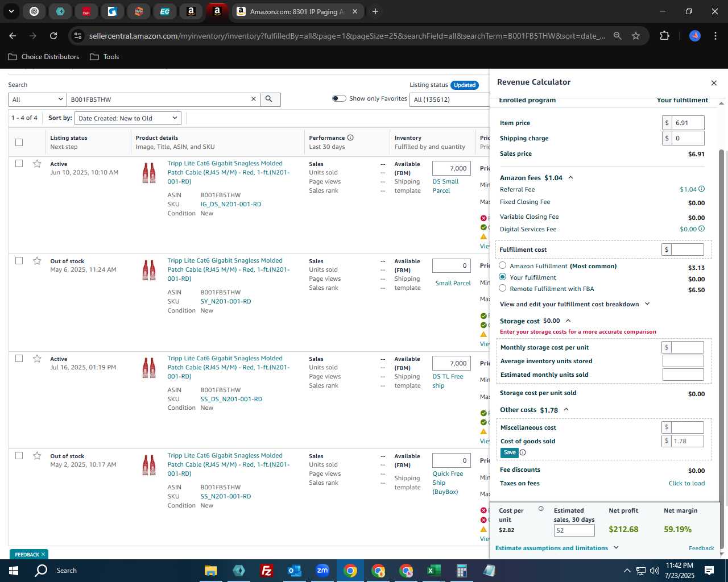Switch to the EC browser tab
Image resolution: width=728 pixels, height=582 pixels.
[165, 11]
